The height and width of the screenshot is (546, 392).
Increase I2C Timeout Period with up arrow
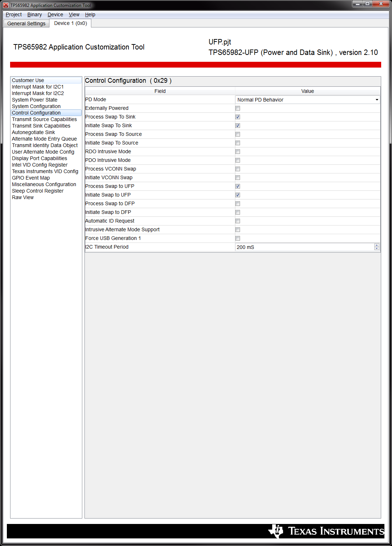click(377, 245)
